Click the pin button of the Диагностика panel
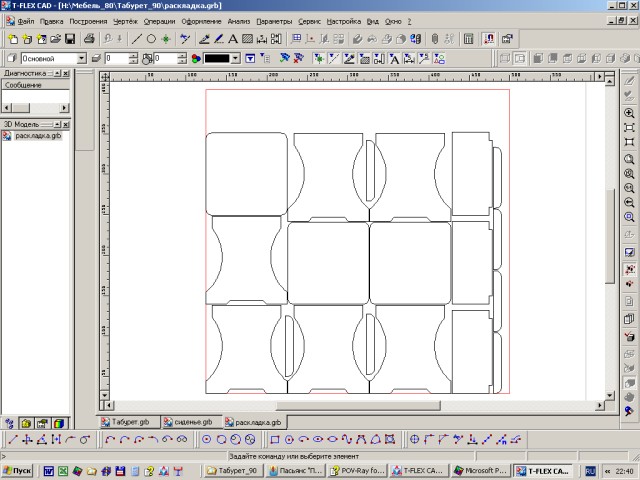 pos(57,73)
